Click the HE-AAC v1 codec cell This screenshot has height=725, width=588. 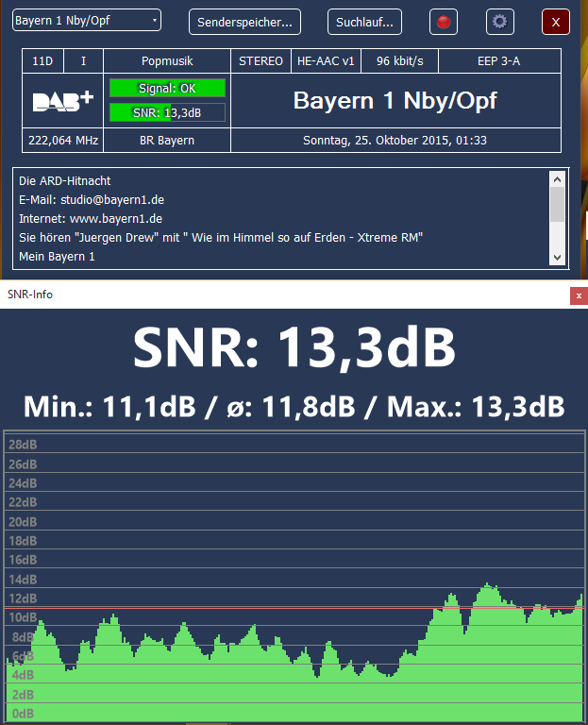coord(325,61)
